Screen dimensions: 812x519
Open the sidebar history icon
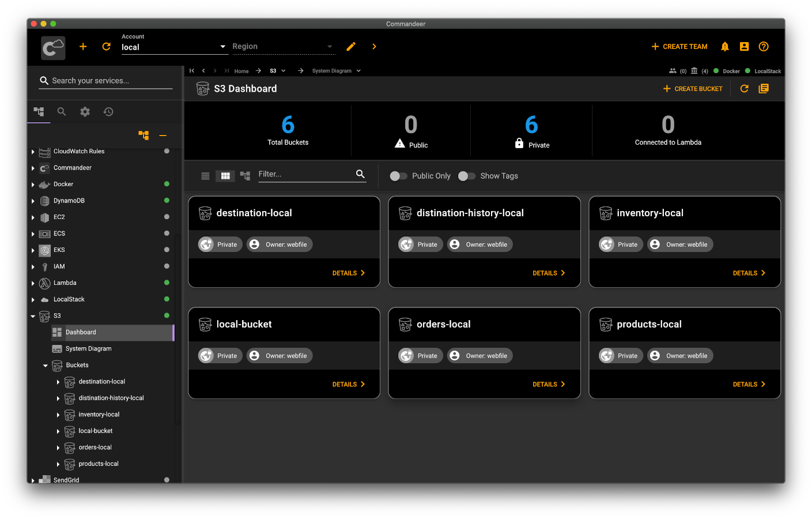click(108, 112)
